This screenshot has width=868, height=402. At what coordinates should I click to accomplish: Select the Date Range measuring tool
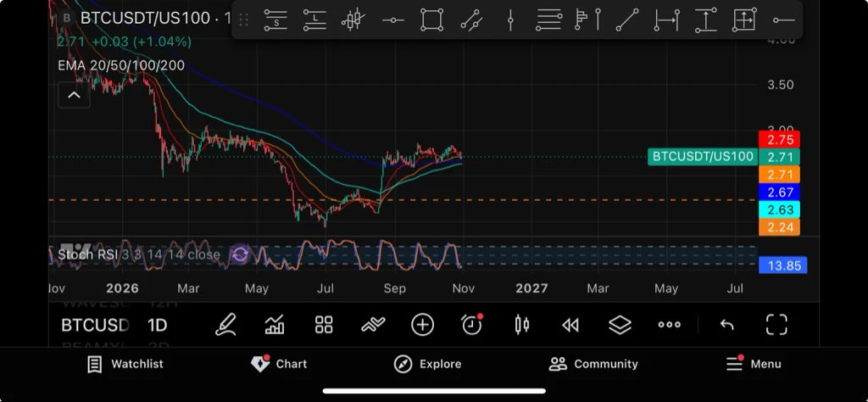666,20
